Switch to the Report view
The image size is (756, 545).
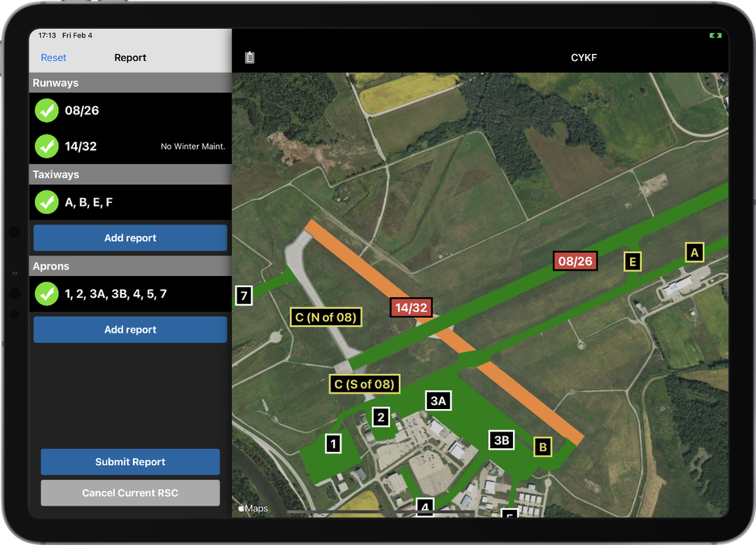point(130,57)
